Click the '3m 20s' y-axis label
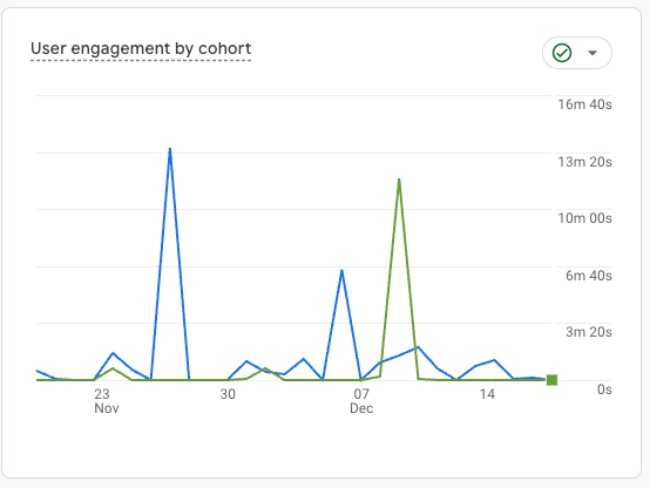Viewport: 650px width, 488px height. (588, 333)
